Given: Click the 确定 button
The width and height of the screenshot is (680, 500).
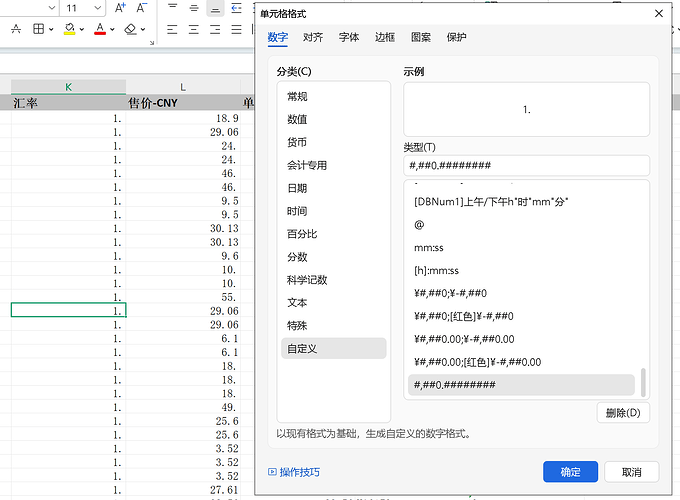Looking at the screenshot, I should point(570,472).
